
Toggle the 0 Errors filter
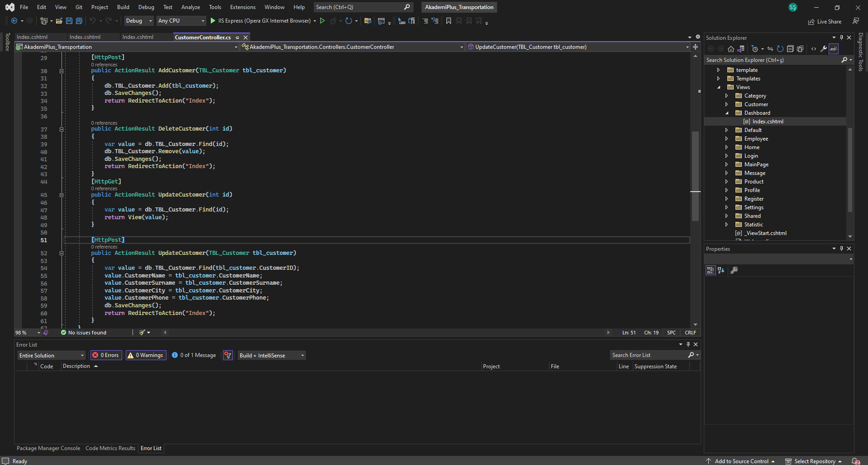tap(105, 355)
